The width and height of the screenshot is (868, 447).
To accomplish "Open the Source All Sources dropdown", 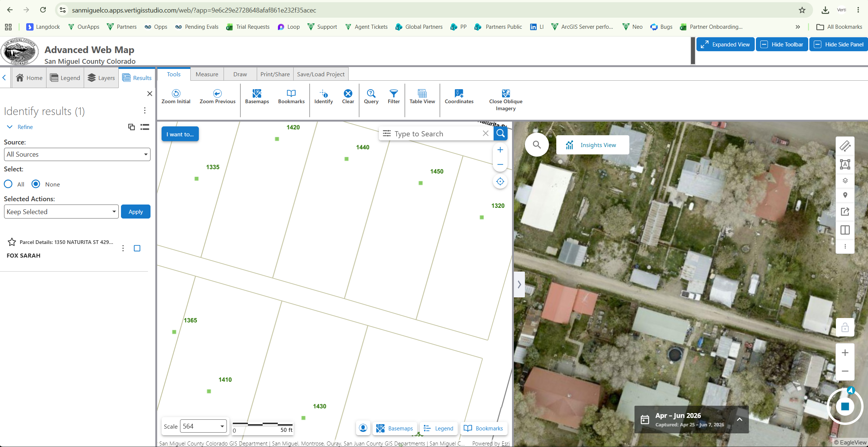I will pos(77,154).
